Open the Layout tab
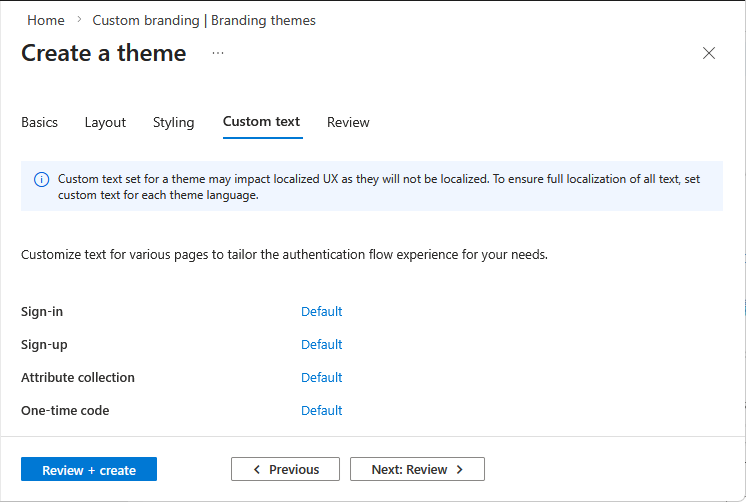746x502 pixels. click(x=105, y=122)
